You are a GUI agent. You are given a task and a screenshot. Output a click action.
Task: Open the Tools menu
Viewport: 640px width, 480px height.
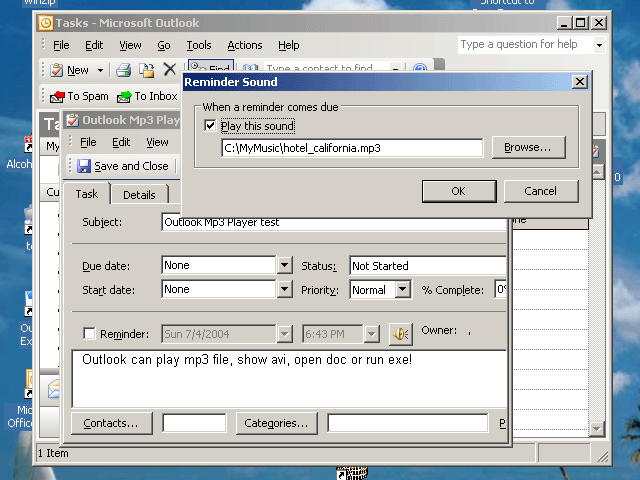(x=199, y=45)
